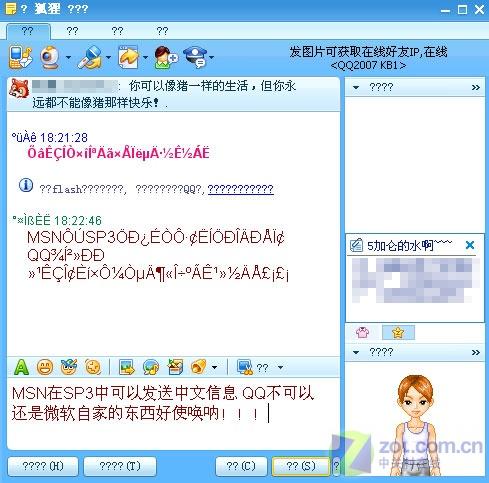Click the police cap report icon
The image size is (489, 483).
[x=195, y=57]
